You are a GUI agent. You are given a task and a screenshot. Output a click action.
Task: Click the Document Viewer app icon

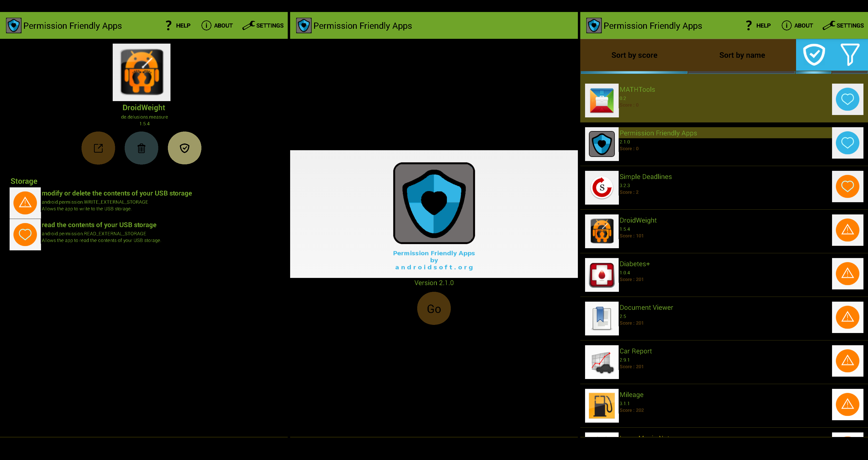point(602,318)
